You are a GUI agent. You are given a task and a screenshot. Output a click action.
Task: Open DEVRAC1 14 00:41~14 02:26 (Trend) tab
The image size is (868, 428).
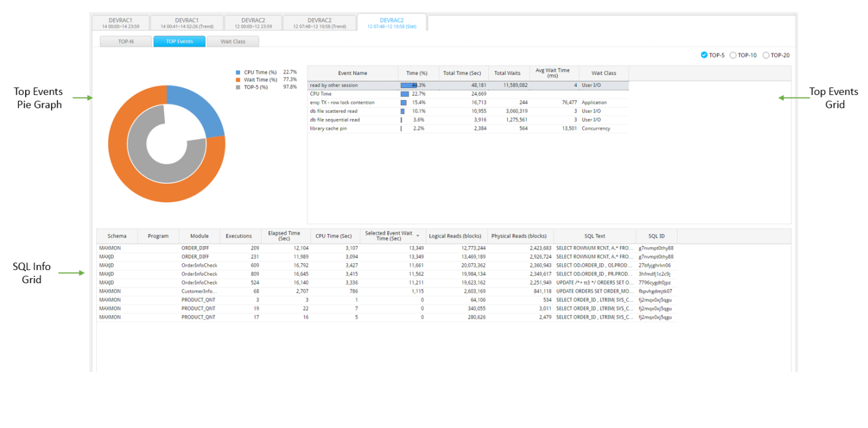[187, 23]
